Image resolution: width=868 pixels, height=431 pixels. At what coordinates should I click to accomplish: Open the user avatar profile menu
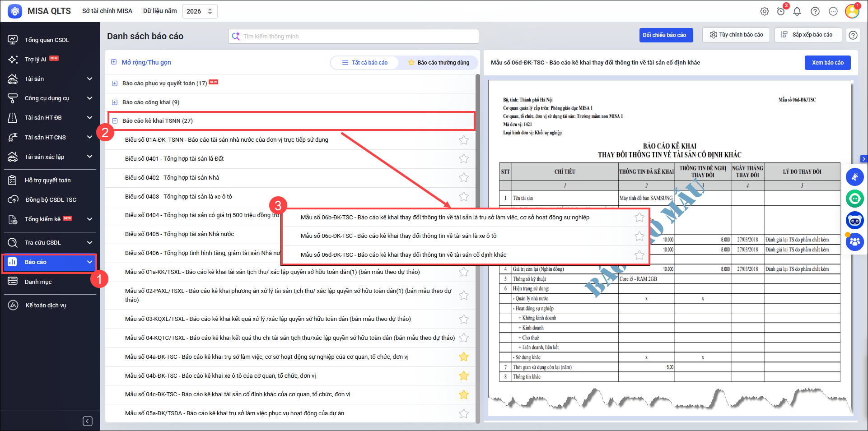(852, 11)
